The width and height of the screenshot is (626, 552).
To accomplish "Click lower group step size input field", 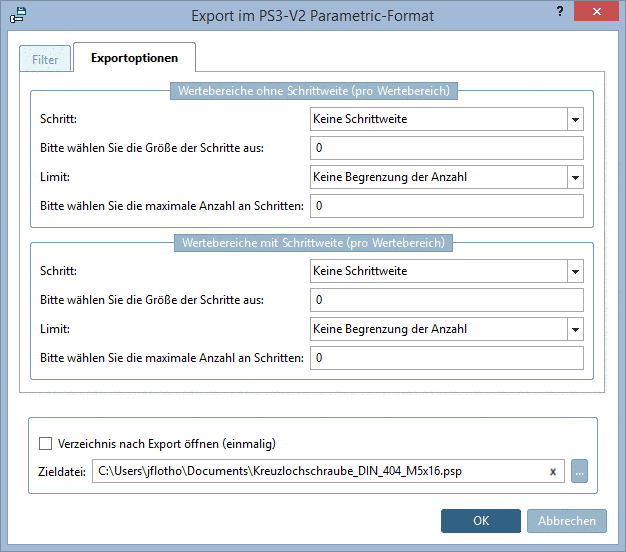I will 446,300.
